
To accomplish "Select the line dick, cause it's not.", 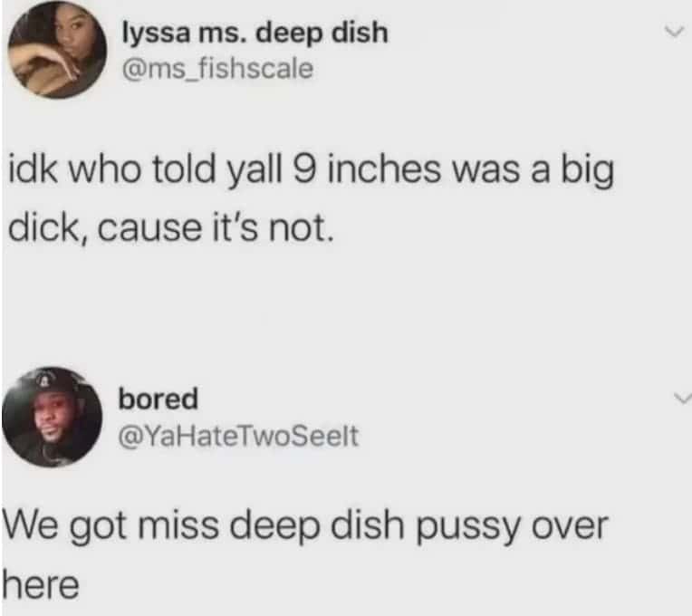I will point(169,229).
